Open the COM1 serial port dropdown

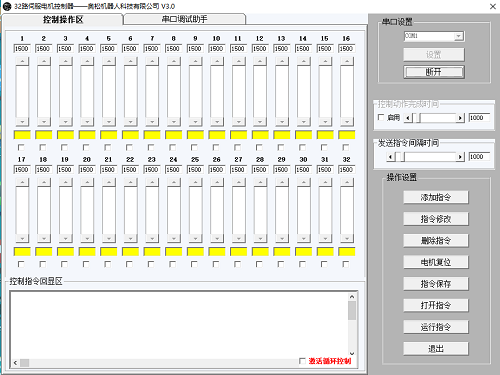coord(459,36)
